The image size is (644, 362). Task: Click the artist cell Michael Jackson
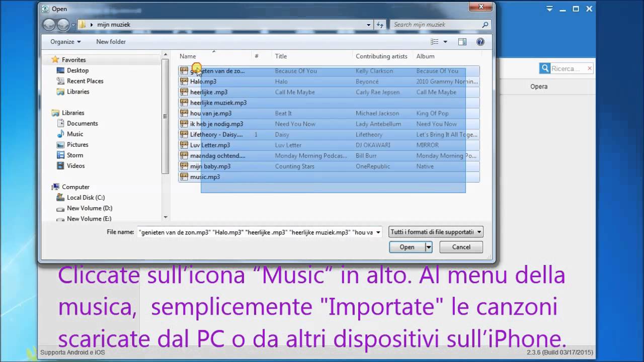(x=377, y=113)
